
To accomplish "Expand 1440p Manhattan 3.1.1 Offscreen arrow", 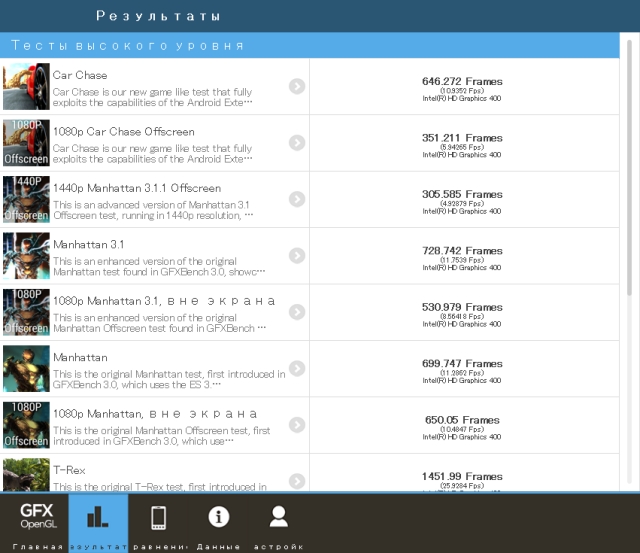I will 297,199.
